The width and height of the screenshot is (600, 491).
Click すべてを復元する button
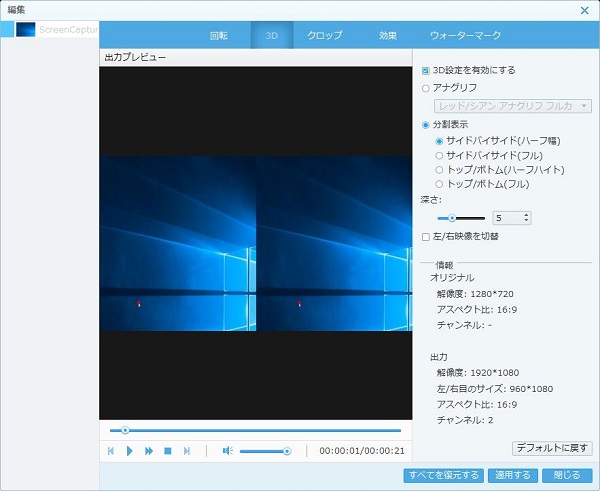(443, 475)
